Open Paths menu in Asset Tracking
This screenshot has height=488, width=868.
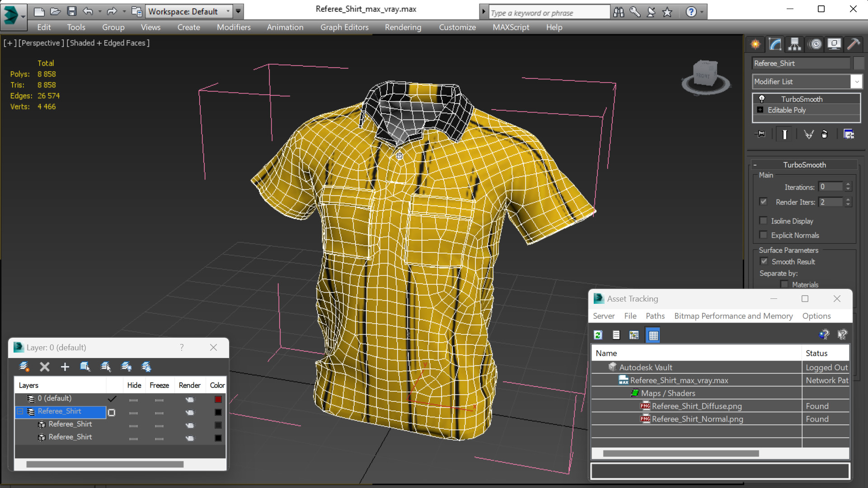point(655,316)
